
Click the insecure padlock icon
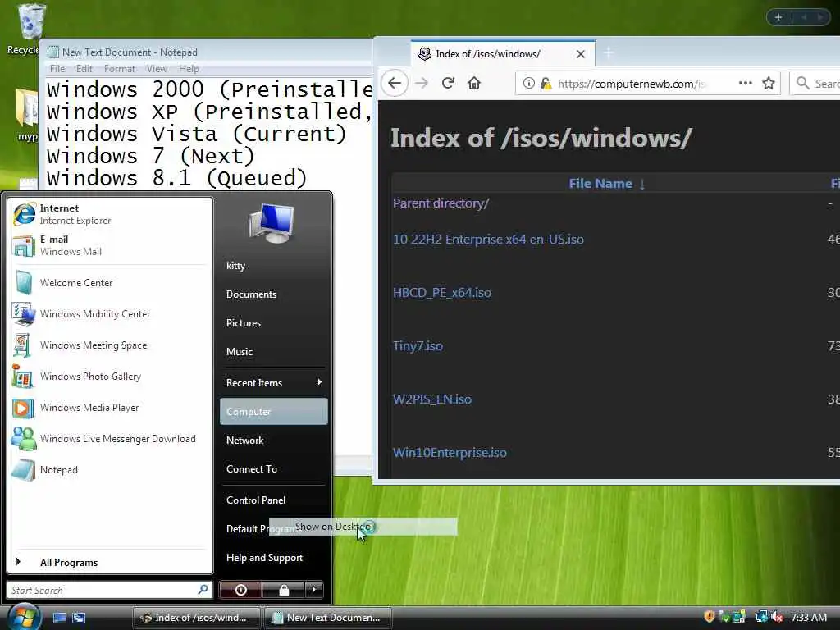point(546,83)
